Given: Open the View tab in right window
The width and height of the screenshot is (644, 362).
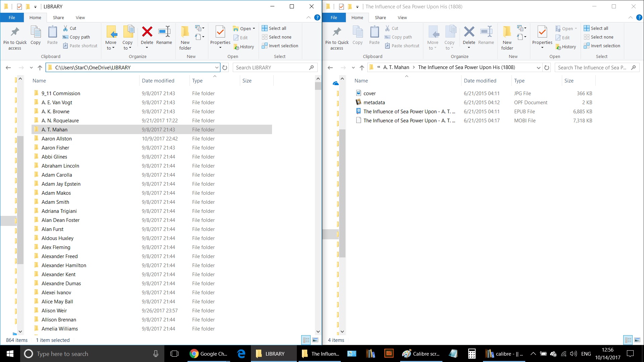Looking at the screenshot, I should tap(402, 17).
